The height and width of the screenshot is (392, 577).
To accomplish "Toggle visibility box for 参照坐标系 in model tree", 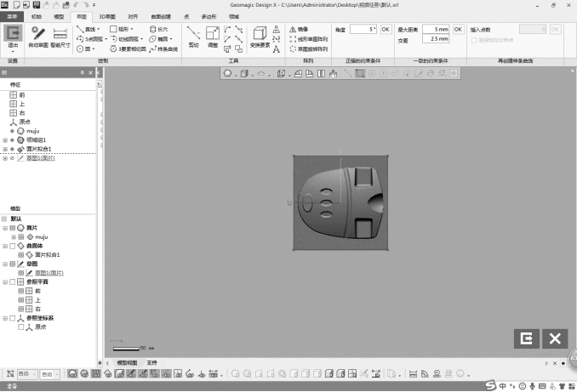I will pos(13,318).
